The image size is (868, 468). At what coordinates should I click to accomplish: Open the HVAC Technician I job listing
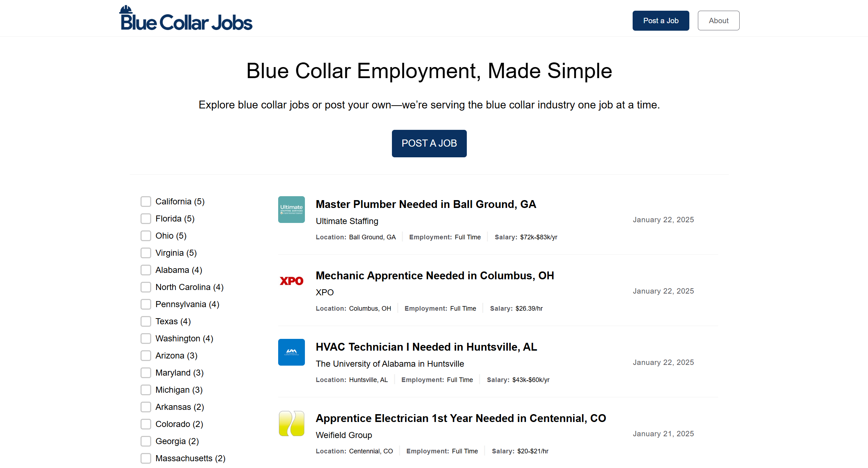point(427,347)
